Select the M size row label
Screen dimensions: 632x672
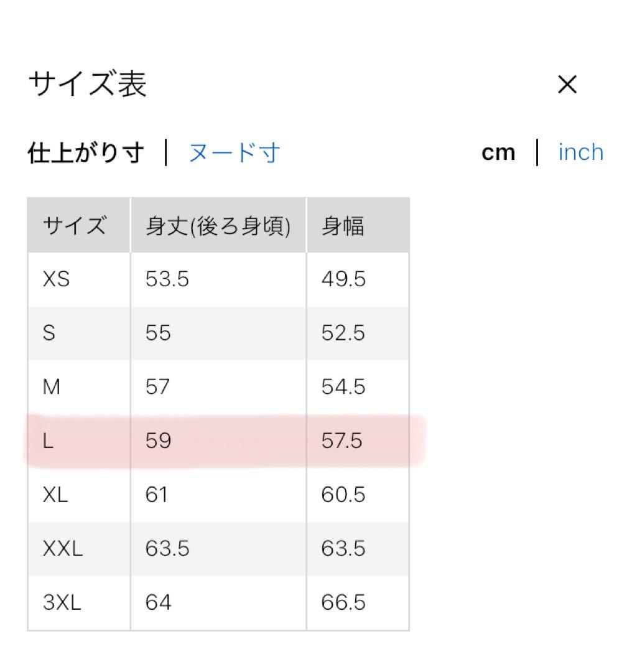[52, 387]
